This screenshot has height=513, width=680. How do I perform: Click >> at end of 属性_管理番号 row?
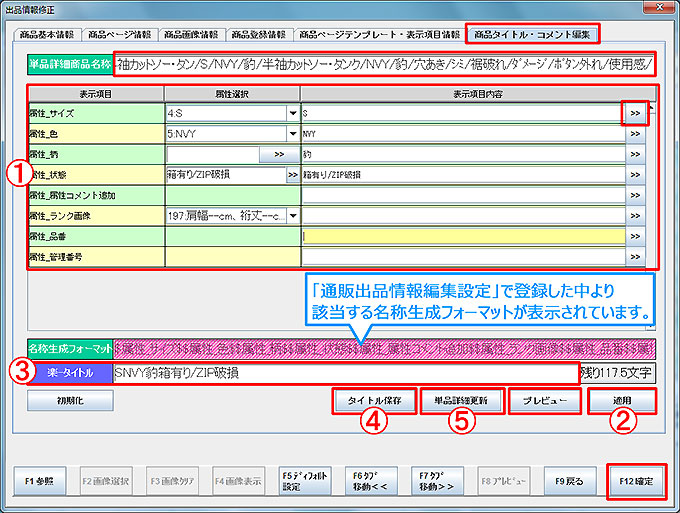pyautogui.click(x=635, y=257)
